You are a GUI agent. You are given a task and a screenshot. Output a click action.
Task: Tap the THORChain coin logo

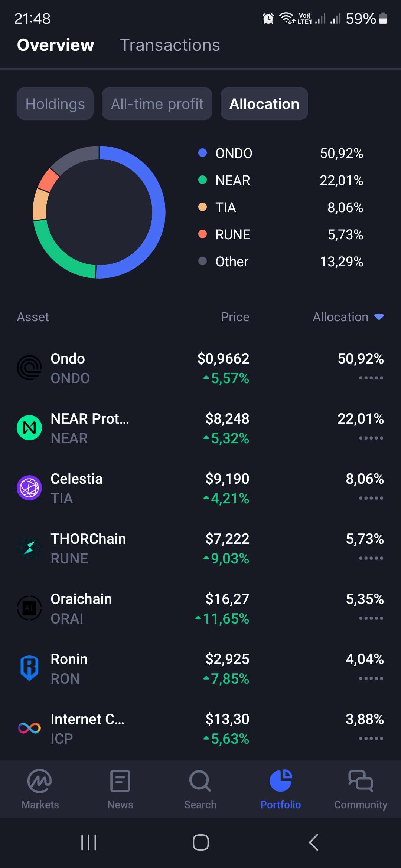click(29, 548)
